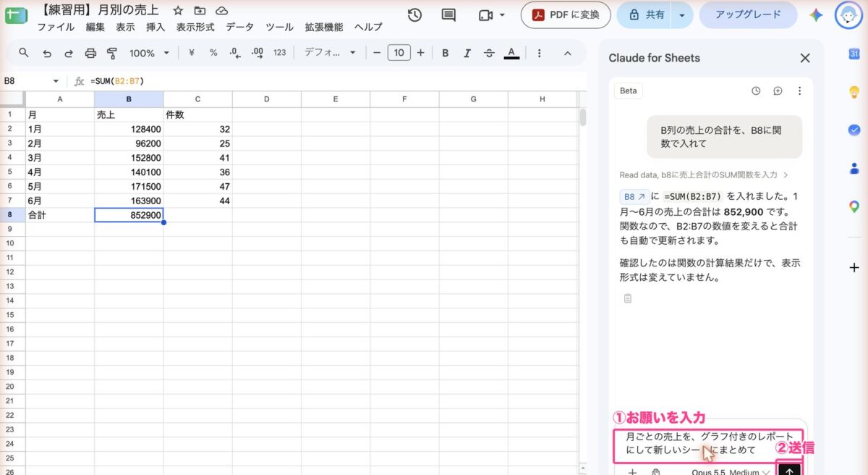Check the cloud save status icon
The image size is (868, 475).
click(222, 11)
